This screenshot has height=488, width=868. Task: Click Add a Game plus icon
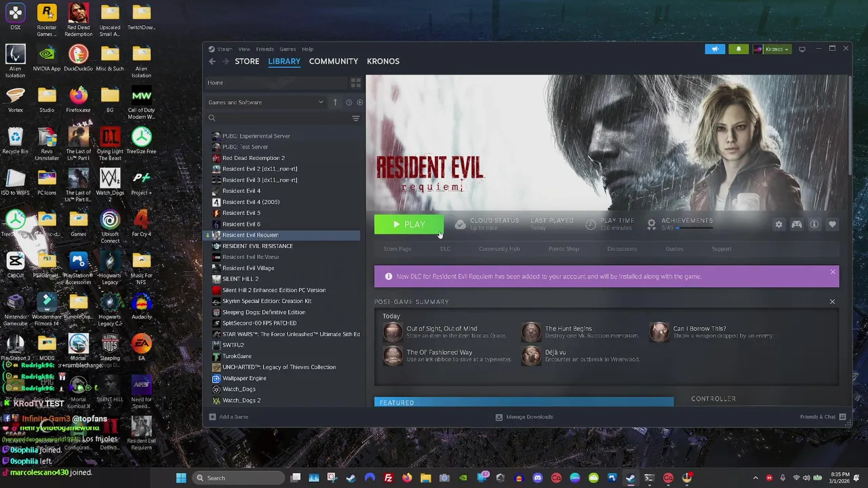[212, 417]
